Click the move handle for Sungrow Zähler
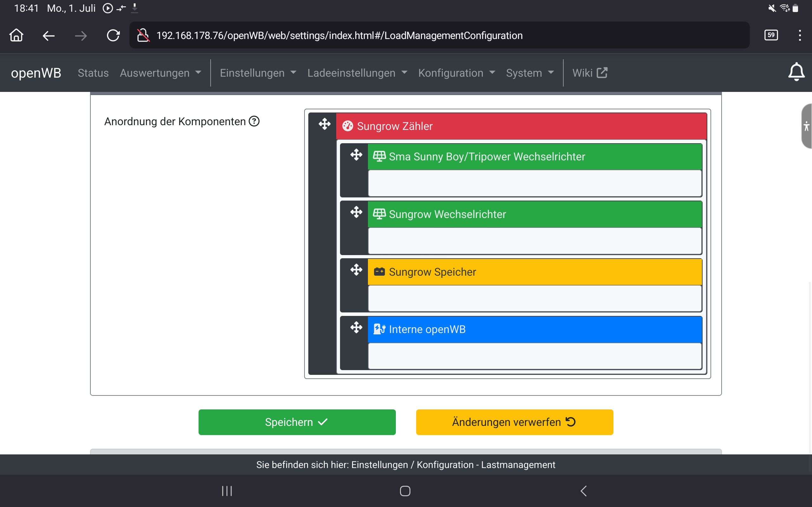812x507 pixels. pyautogui.click(x=324, y=124)
